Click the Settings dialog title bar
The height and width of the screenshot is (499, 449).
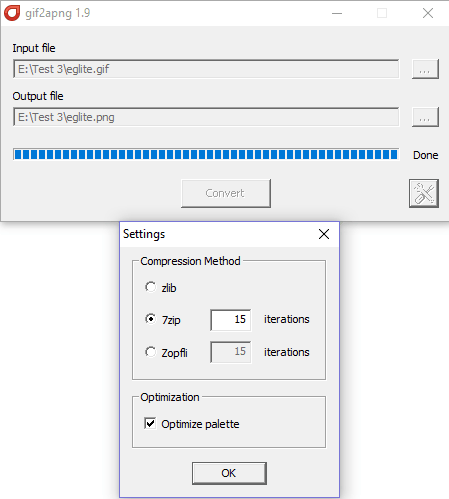click(217, 234)
